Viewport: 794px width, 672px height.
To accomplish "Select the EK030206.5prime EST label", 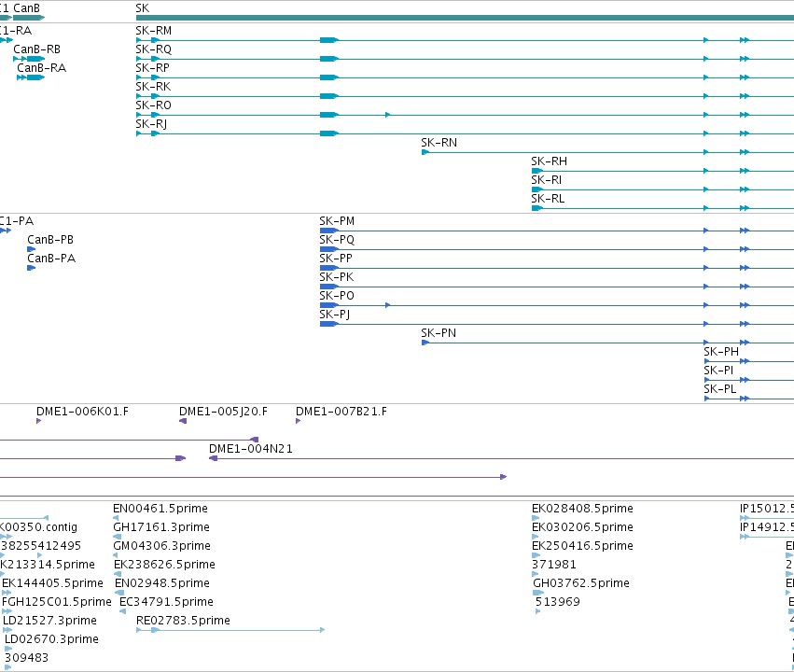I will (x=582, y=527).
